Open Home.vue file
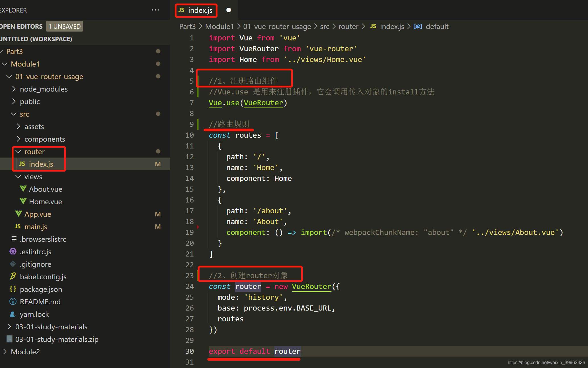 coord(46,202)
